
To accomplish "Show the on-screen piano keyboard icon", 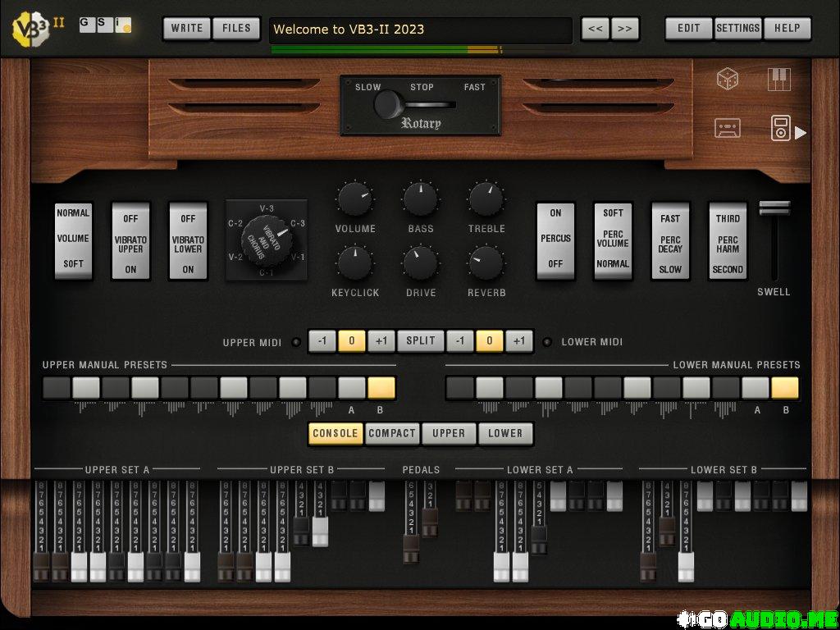I will [x=779, y=80].
